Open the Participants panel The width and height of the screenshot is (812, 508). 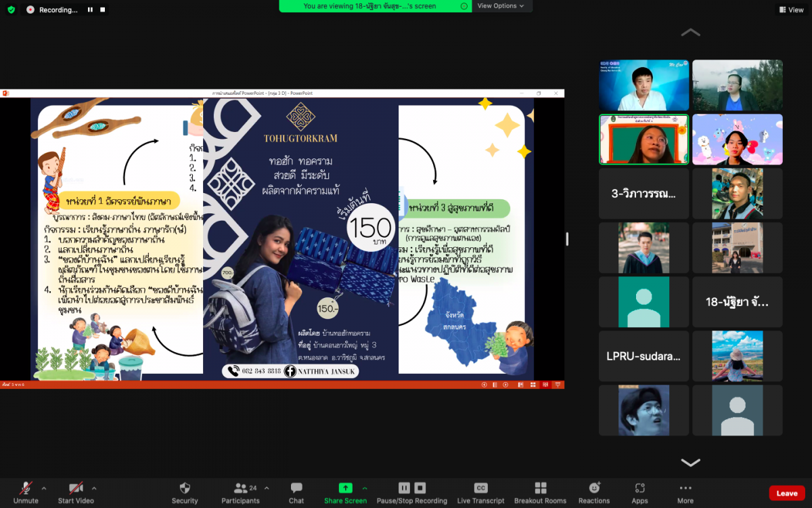click(x=240, y=488)
